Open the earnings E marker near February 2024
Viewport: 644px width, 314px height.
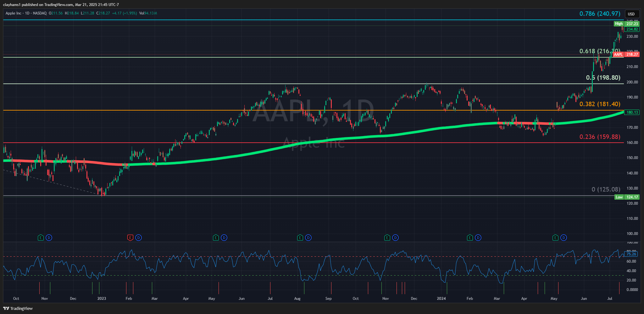click(470, 238)
